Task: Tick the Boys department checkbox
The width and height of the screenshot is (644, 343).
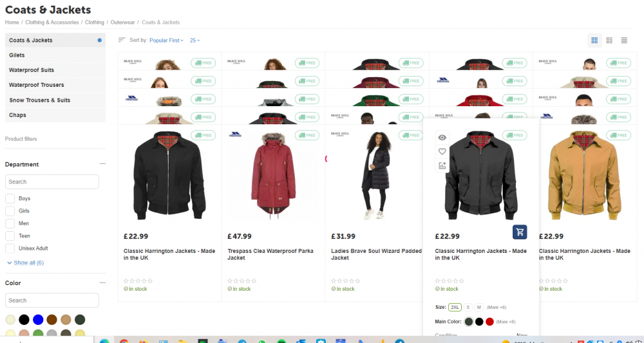Action: [10, 198]
